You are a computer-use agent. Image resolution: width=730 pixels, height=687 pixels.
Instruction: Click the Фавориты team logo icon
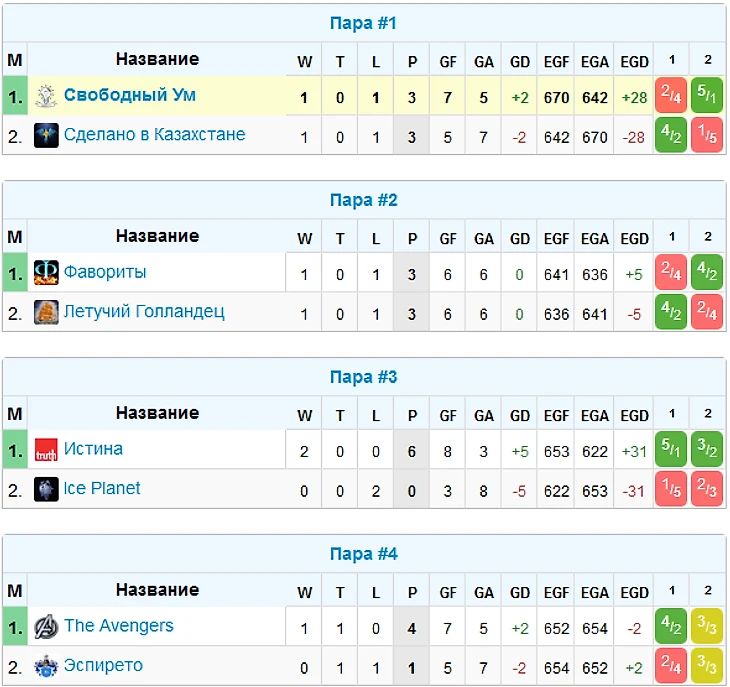pos(46,273)
